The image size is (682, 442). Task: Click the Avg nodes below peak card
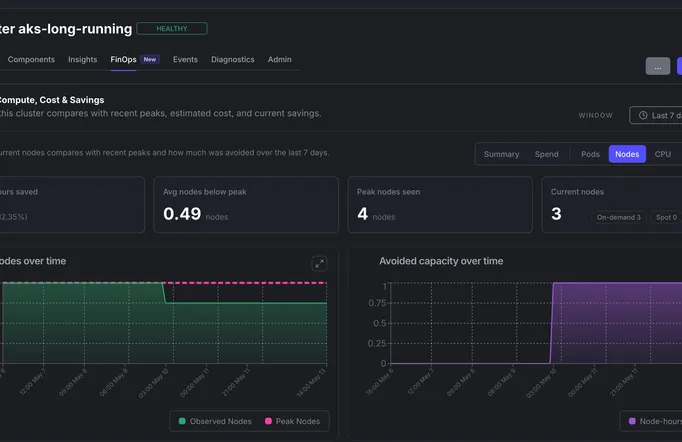coord(246,204)
